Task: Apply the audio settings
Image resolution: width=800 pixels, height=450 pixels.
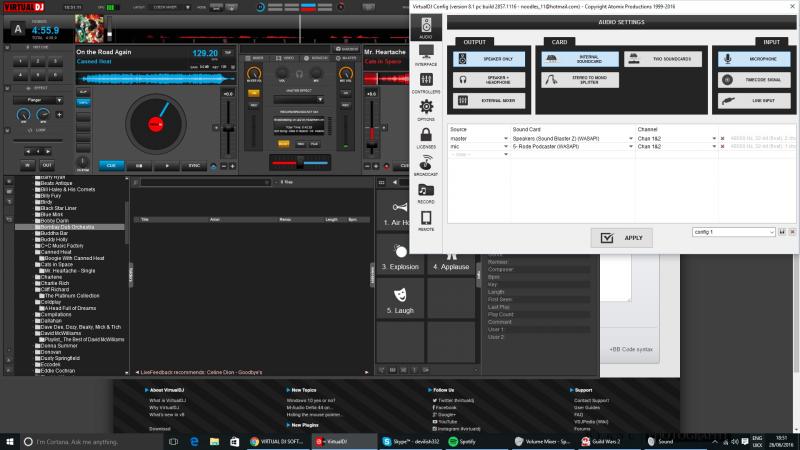Action: pos(621,238)
